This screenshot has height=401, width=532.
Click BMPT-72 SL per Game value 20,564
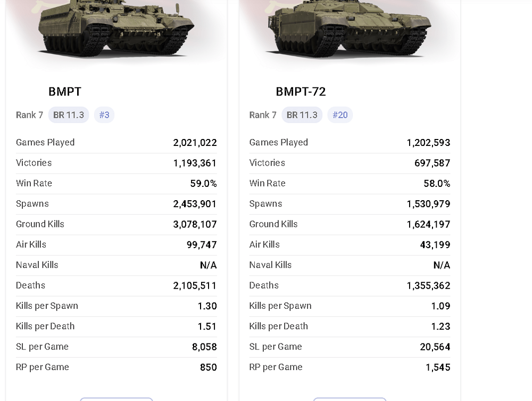coord(435,347)
